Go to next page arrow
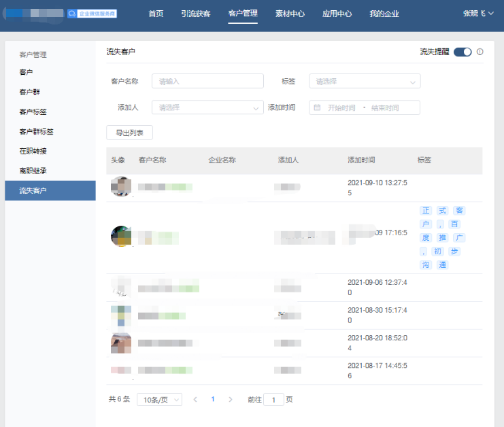 click(230, 399)
